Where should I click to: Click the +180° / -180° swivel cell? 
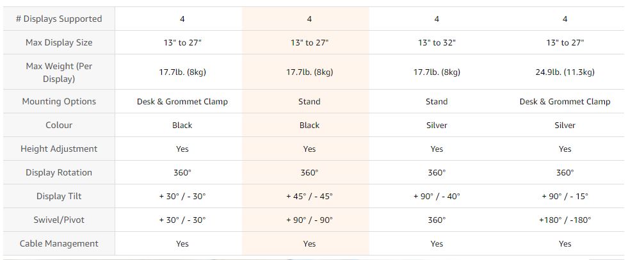[565, 220]
